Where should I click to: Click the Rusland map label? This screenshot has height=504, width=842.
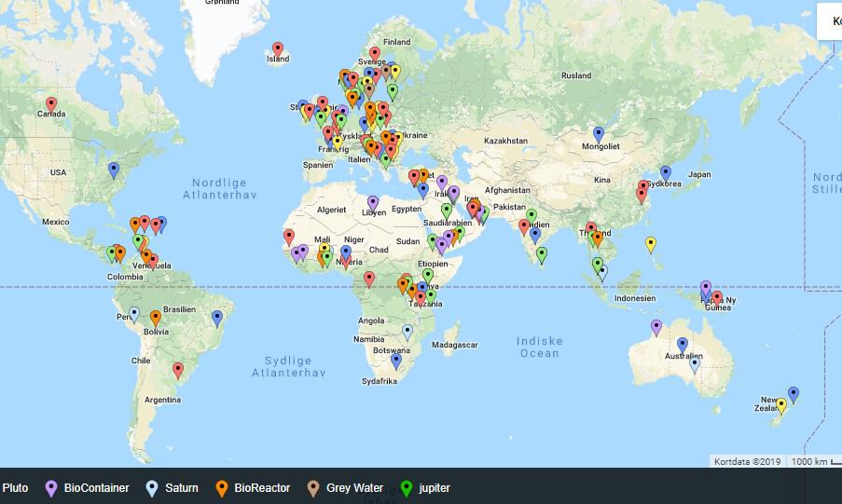pyautogui.click(x=576, y=75)
